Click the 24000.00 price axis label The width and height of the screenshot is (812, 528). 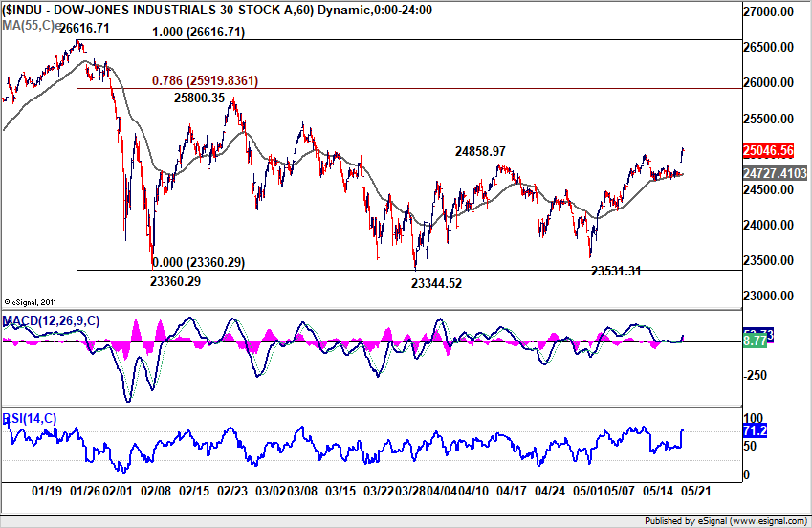click(x=769, y=225)
